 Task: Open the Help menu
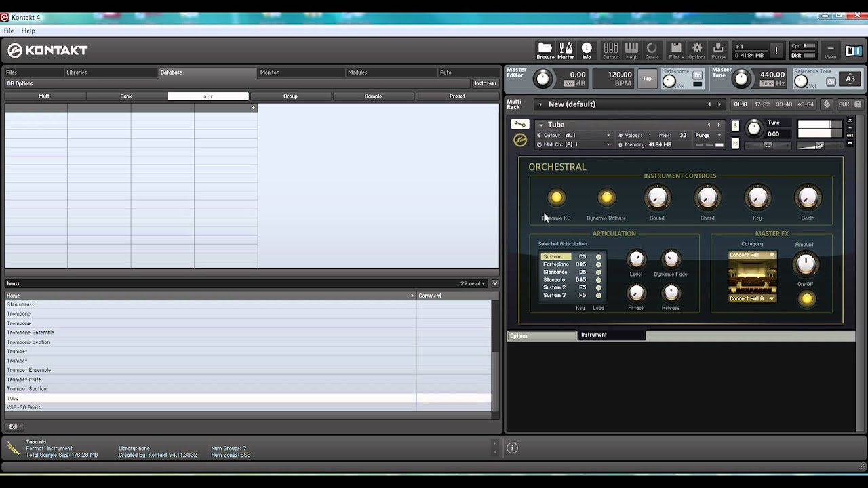click(28, 30)
